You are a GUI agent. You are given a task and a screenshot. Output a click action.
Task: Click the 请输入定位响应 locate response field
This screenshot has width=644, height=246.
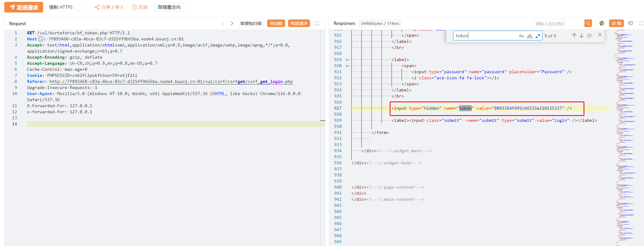558,23
